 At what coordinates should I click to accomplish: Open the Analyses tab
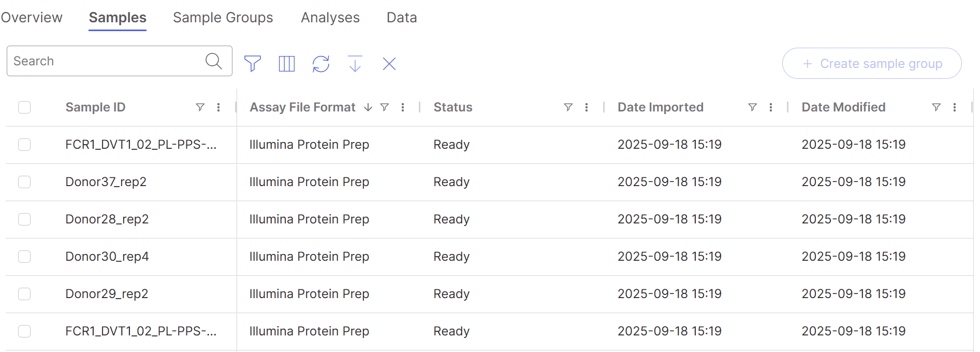click(330, 18)
